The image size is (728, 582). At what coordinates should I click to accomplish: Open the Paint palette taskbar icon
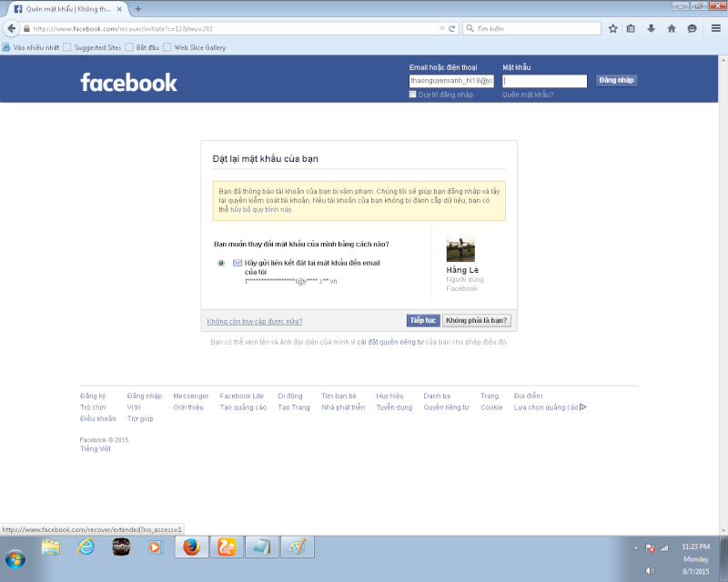point(298,547)
